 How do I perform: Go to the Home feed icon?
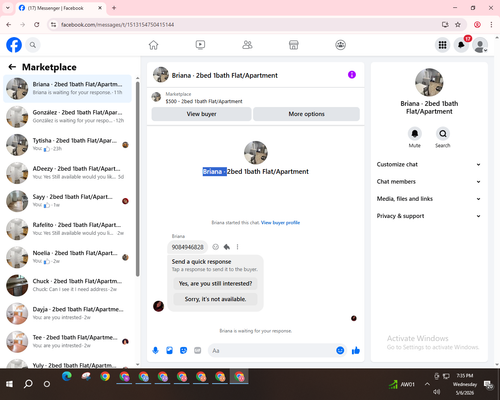point(153,45)
